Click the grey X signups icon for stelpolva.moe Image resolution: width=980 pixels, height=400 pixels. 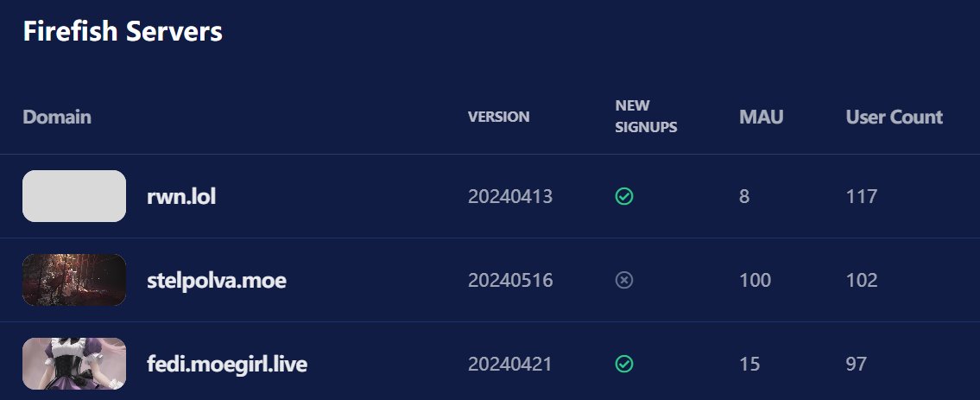click(x=623, y=280)
